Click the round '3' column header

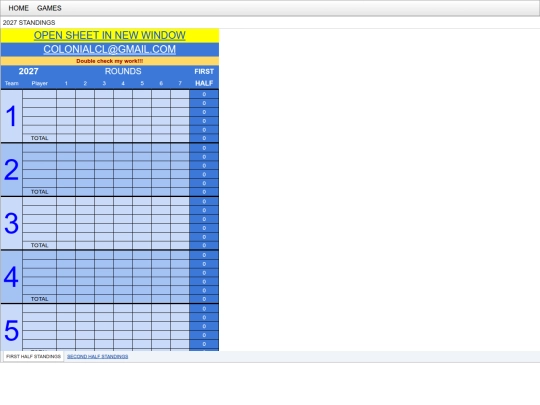coord(104,83)
